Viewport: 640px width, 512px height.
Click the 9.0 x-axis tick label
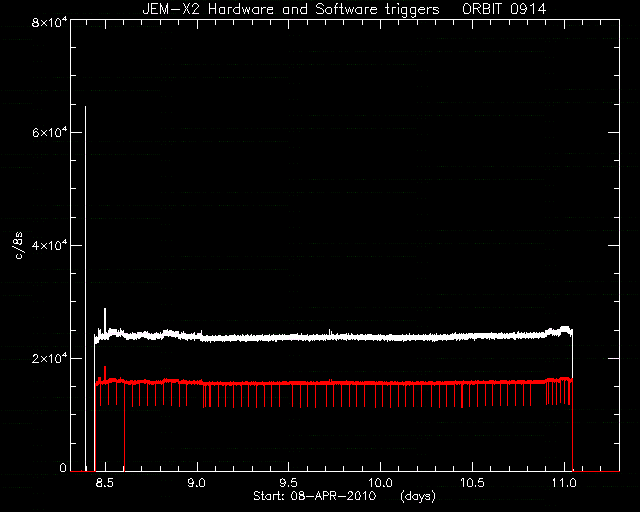(x=196, y=483)
